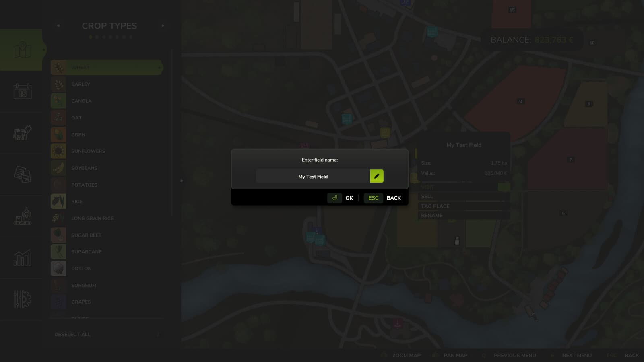The image size is (644, 362).
Task: Open the contracts documents sidebar icon
Action: (x=23, y=174)
